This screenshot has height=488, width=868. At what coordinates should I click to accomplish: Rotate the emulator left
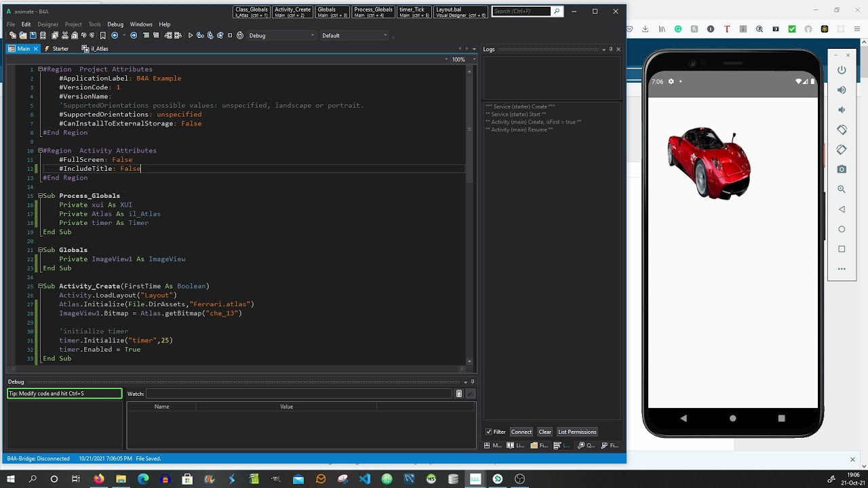842,129
